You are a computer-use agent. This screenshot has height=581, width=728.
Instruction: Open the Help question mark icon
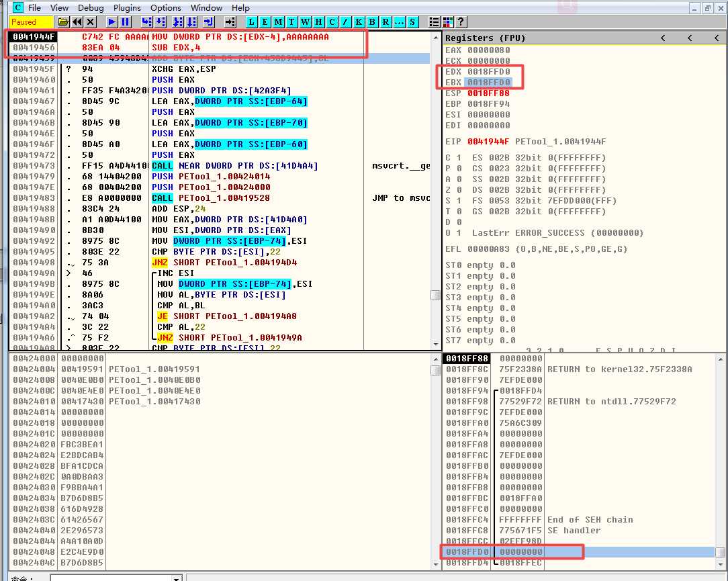click(x=461, y=22)
